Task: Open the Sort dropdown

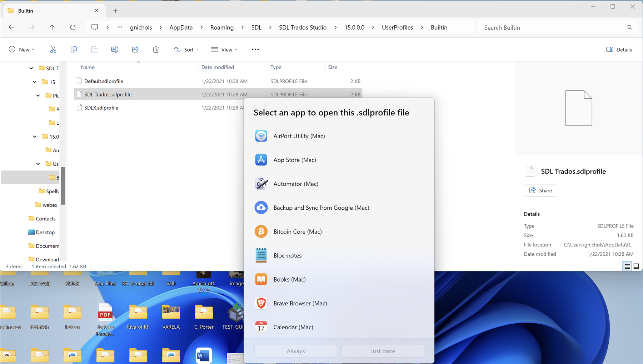Action: click(186, 49)
